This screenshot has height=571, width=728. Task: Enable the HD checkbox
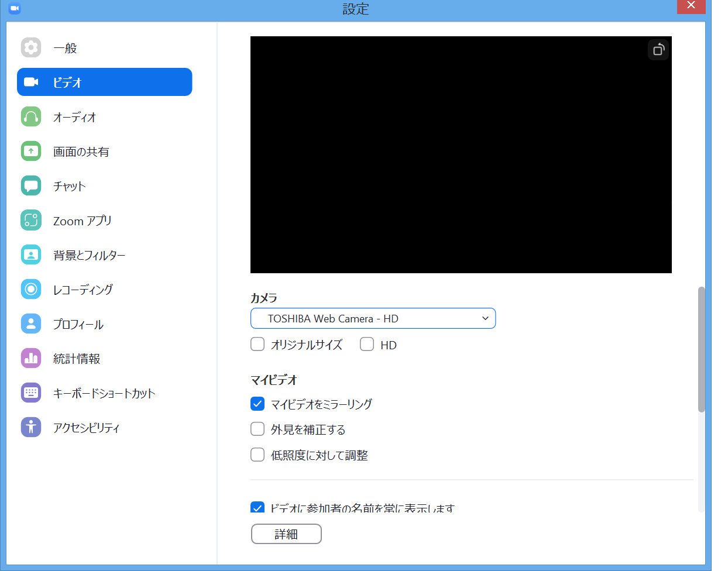pyautogui.click(x=367, y=344)
